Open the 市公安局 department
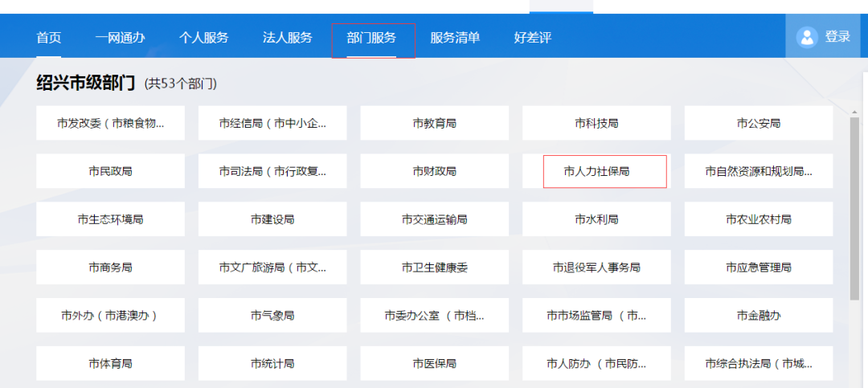 pos(759,123)
